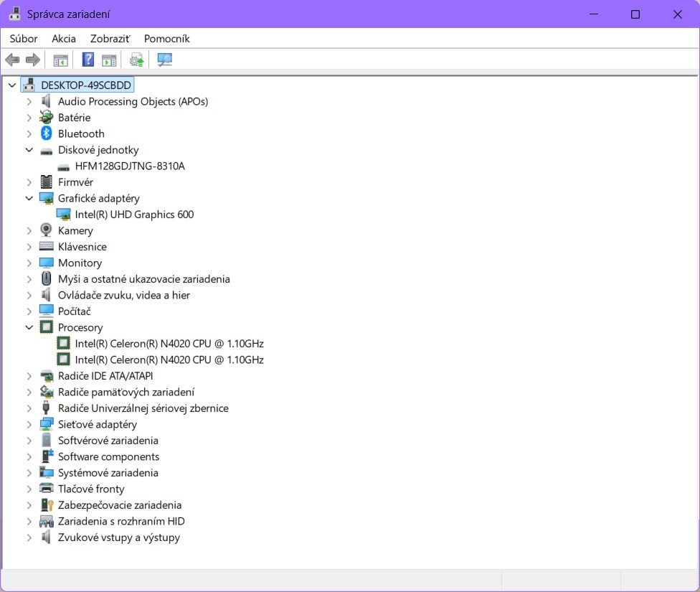Open Help using the toolbar question mark icon
Viewport: 700px width, 592px height.
click(x=87, y=60)
